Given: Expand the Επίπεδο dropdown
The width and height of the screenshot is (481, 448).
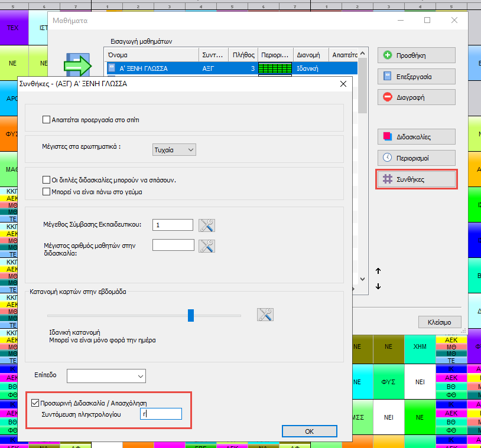Looking at the screenshot, I should (x=106, y=375).
